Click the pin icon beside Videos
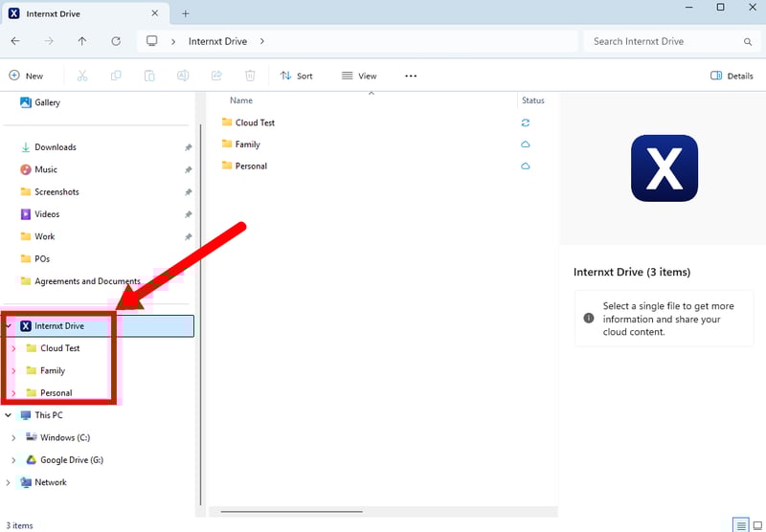Viewport: 766px width, 532px height. point(188,214)
